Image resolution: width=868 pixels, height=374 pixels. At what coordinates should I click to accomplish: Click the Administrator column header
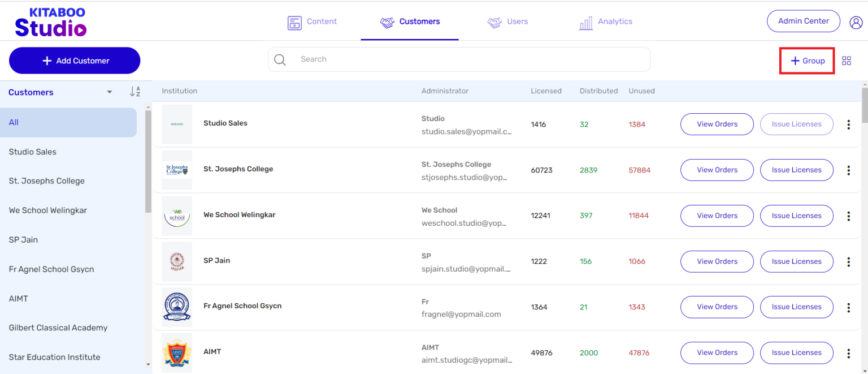(x=445, y=91)
